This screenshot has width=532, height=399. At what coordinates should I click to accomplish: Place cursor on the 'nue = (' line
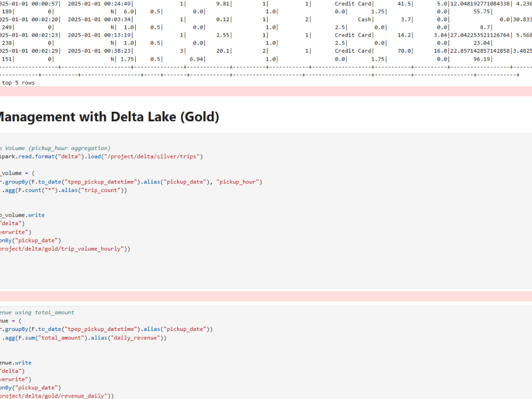click(x=11, y=321)
